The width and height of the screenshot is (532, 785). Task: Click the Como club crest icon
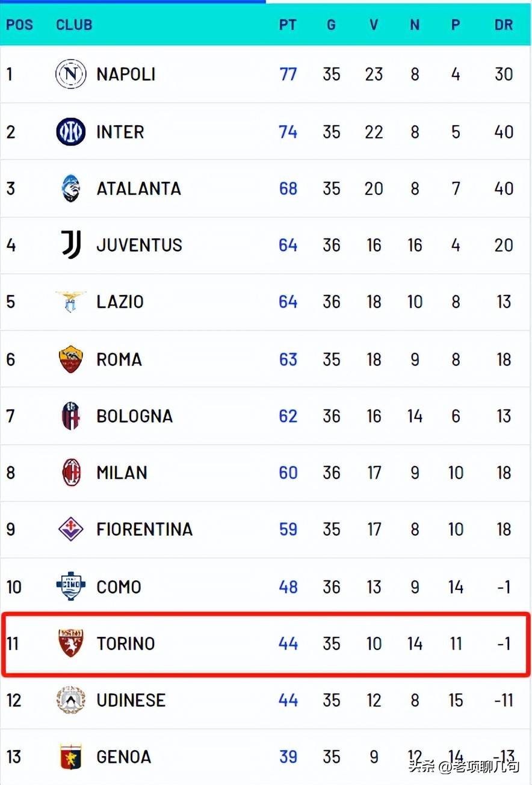71,586
